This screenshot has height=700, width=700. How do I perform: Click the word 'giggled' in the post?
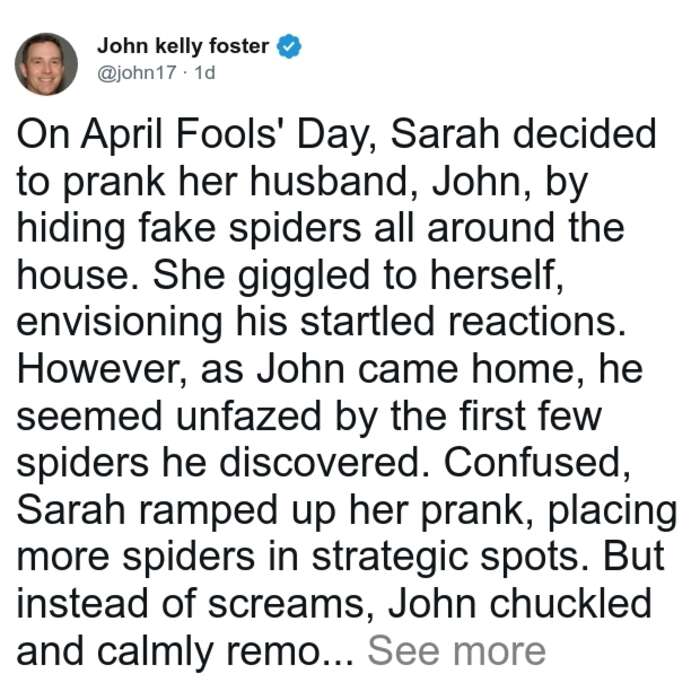tap(304, 276)
